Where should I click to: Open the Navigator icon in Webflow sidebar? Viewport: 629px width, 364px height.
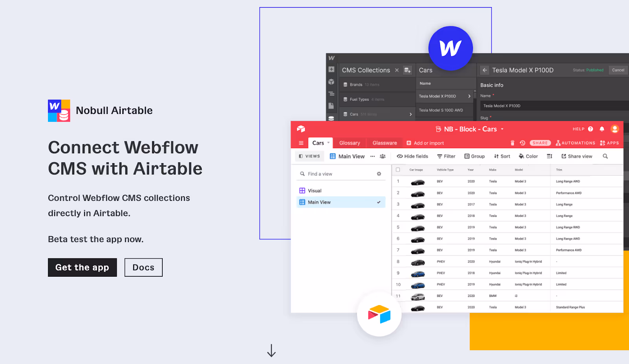pos(331,94)
